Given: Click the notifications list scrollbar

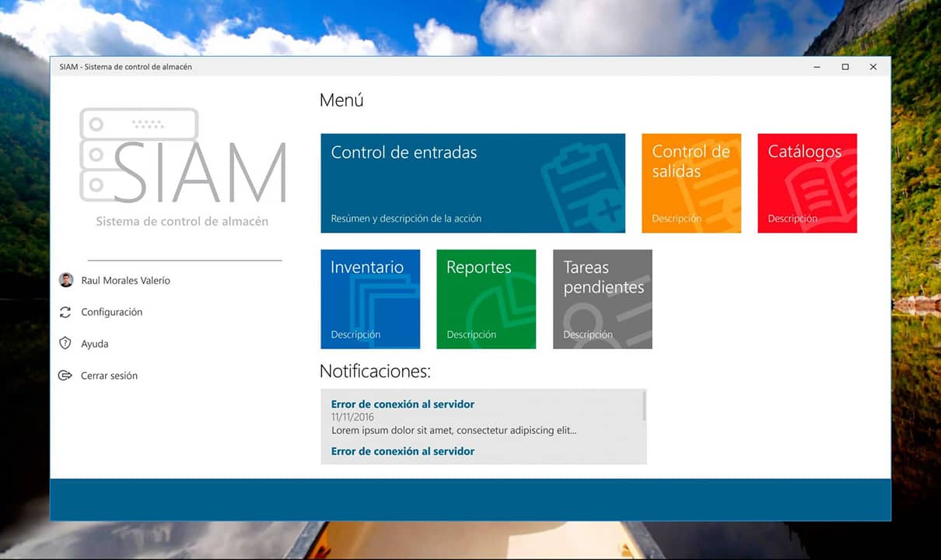Looking at the screenshot, I should [644, 406].
